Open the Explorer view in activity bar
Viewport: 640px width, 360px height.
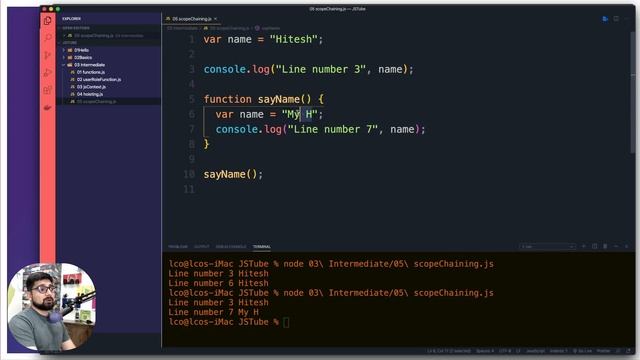click(x=48, y=20)
